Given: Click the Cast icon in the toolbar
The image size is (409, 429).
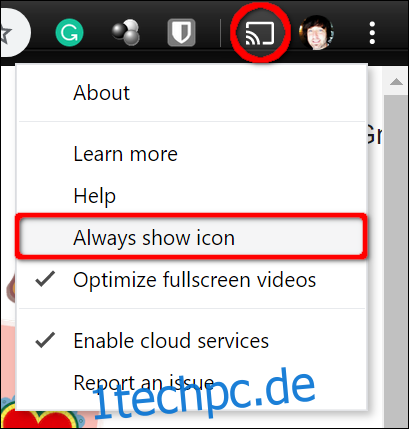Looking at the screenshot, I should coord(260,33).
